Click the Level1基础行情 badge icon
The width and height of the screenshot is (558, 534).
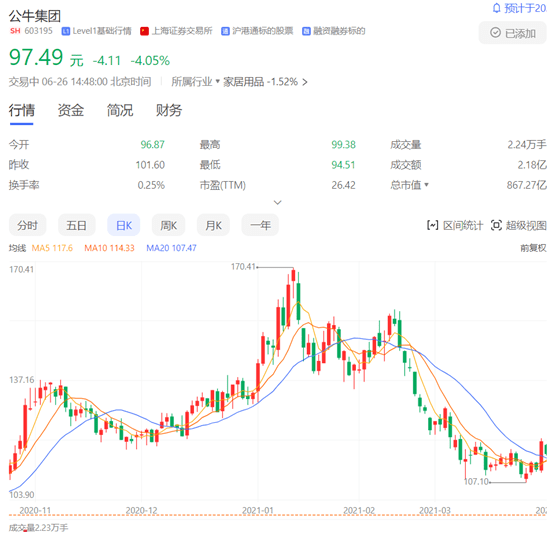coord(65,31)
